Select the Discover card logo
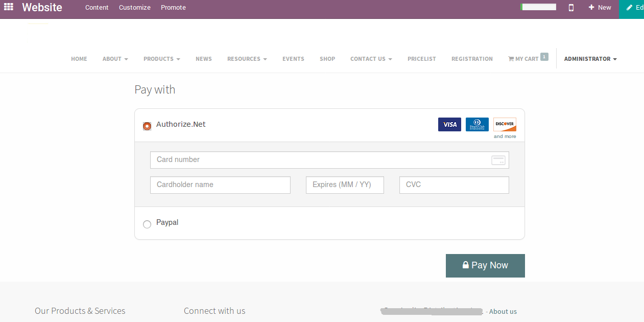Viewport: 644px width, 322px height. coord(505,124)
